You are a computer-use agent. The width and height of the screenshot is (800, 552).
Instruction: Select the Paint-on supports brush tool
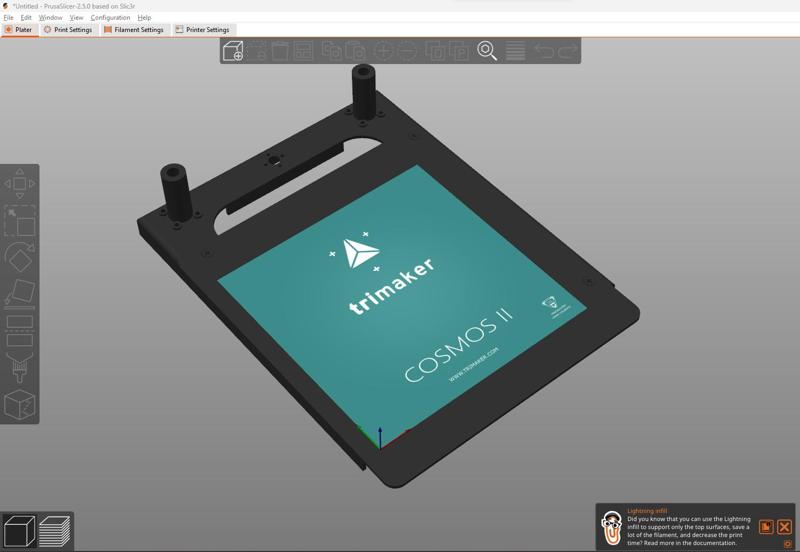click(19, 367)
